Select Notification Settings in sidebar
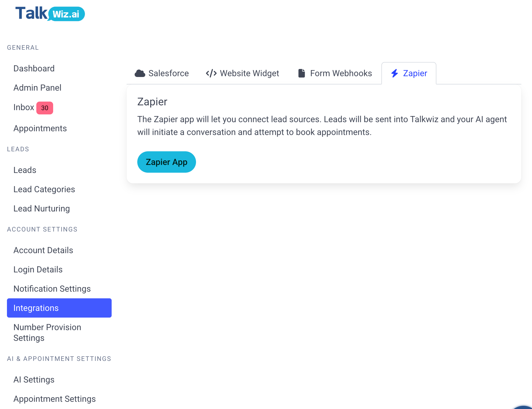532x409 pixels. point(52,289)
